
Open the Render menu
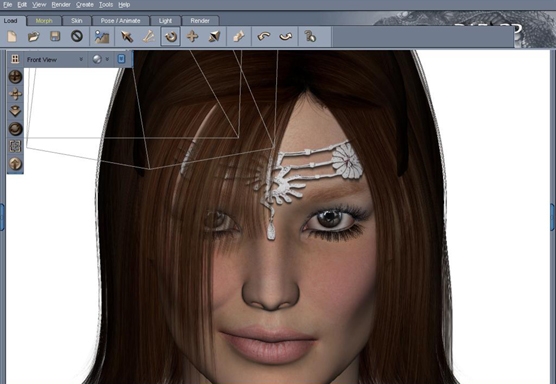click(61, 5)
